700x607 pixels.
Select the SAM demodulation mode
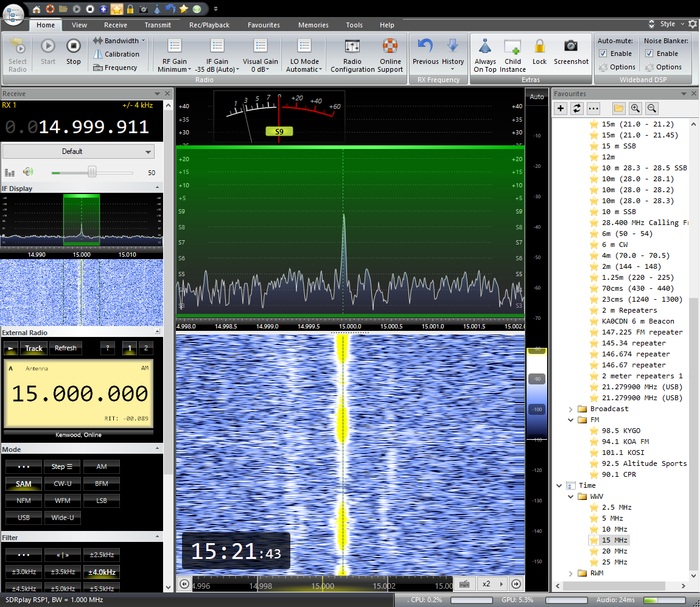pos(24,484)
